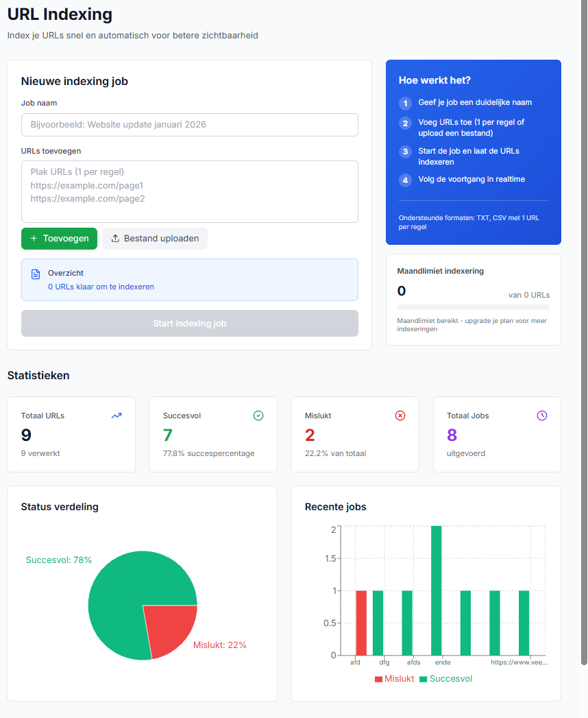588x718 pixels.
Task: Click the tallest green bar for ende
Action: pyautogui.click(x=436, y=590)
